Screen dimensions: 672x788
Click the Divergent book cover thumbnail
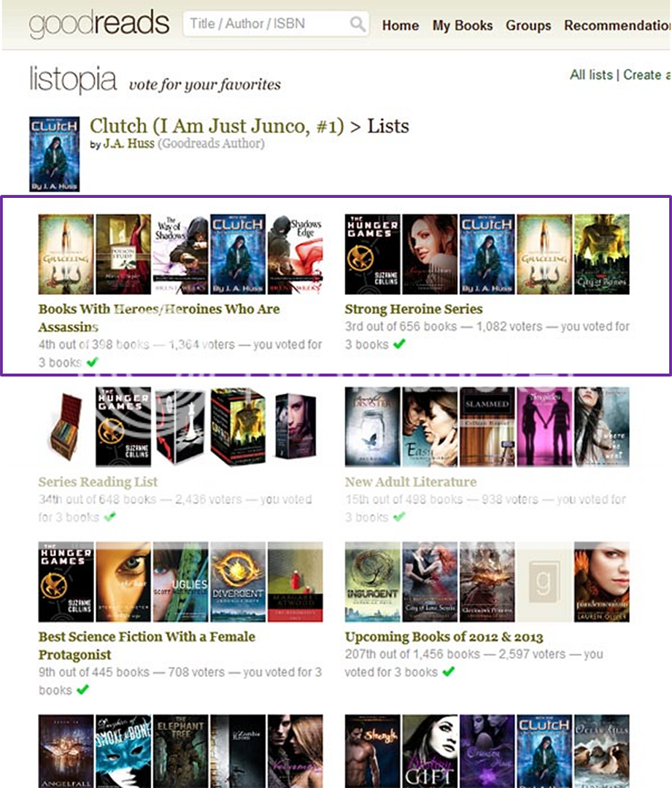coord(238,582)
